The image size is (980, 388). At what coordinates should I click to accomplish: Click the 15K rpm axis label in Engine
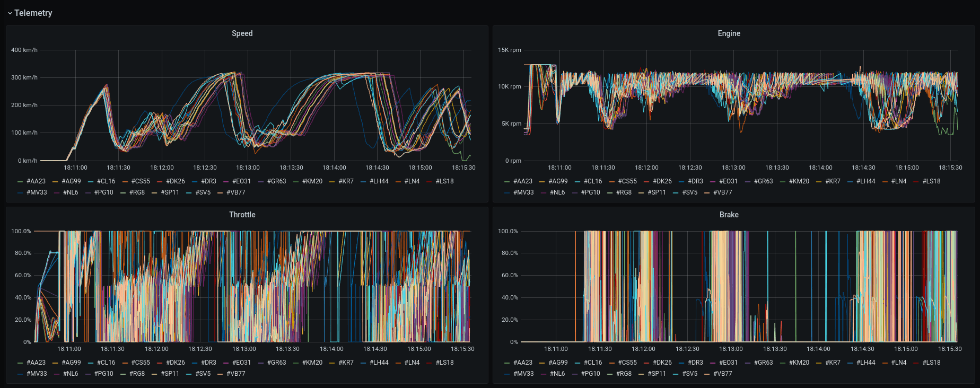tap(510, 50)
